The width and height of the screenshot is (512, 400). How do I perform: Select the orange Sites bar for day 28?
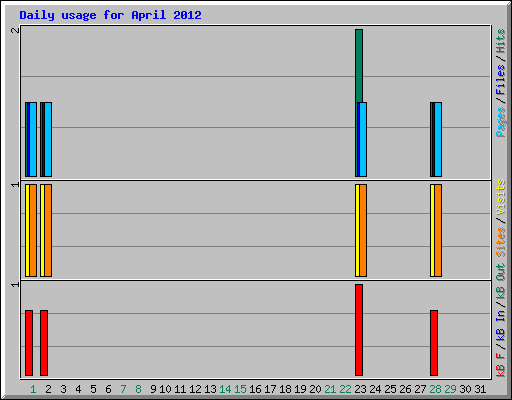pos(438,230)
